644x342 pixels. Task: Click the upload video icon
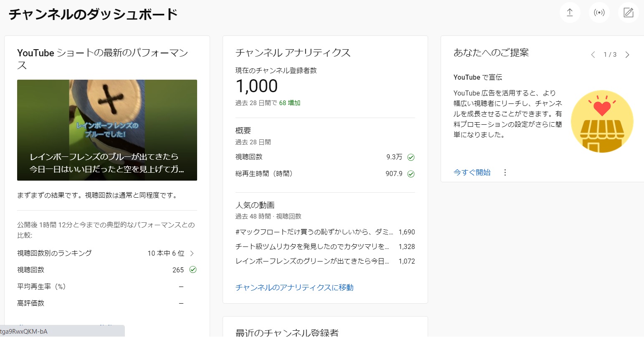[x=570, y=13]
